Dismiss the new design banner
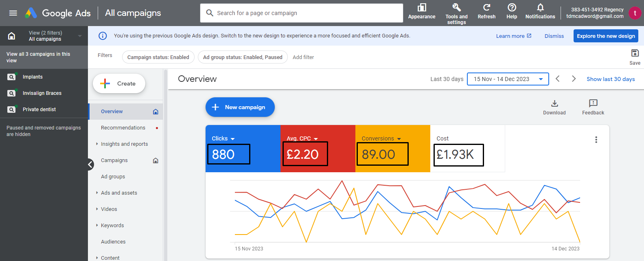Viewport: 644px width, 261px height. (554, 36)
